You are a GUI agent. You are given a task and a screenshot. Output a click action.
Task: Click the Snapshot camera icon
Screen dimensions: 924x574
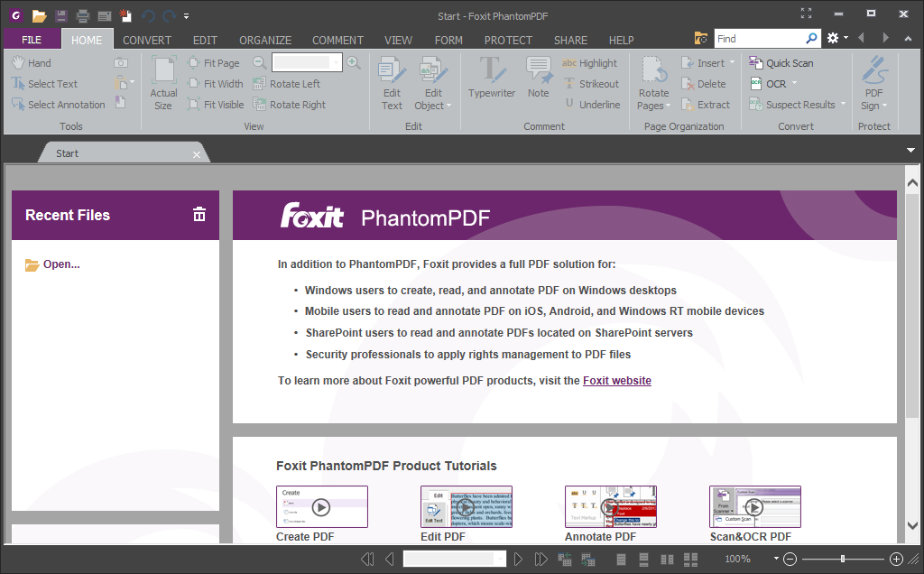pos(121,63)
